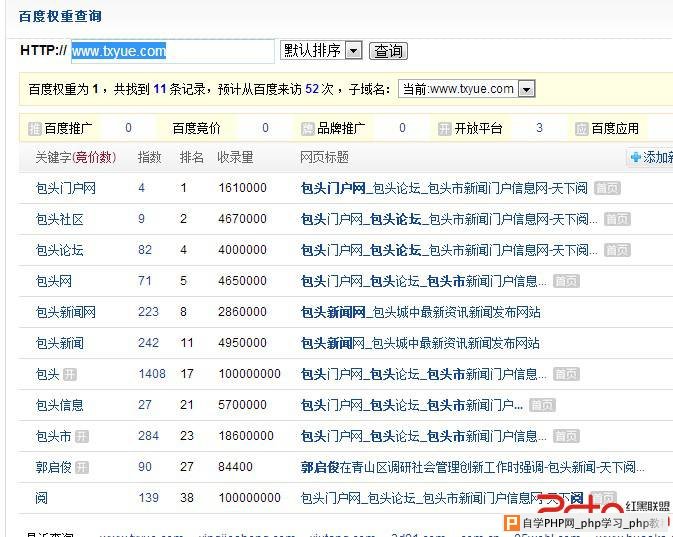The height and width of the screenshot is (537, 673).
Task: Click the 网页标题 column header
Action: click(x=324, y=158)
